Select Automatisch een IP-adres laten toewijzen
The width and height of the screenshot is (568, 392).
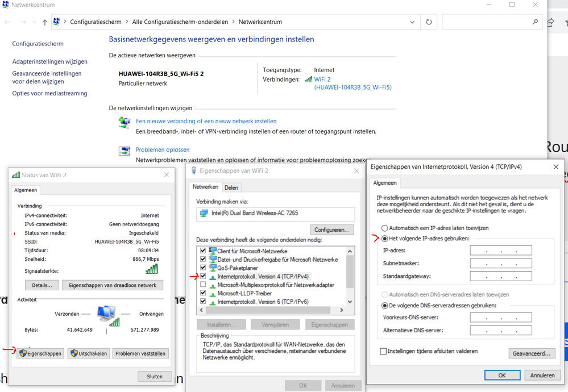(385, 228)
